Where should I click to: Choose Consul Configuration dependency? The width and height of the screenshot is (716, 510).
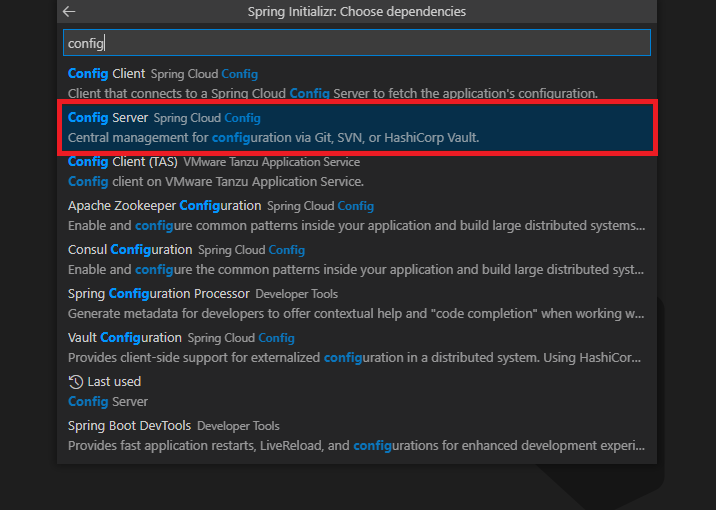357,259
